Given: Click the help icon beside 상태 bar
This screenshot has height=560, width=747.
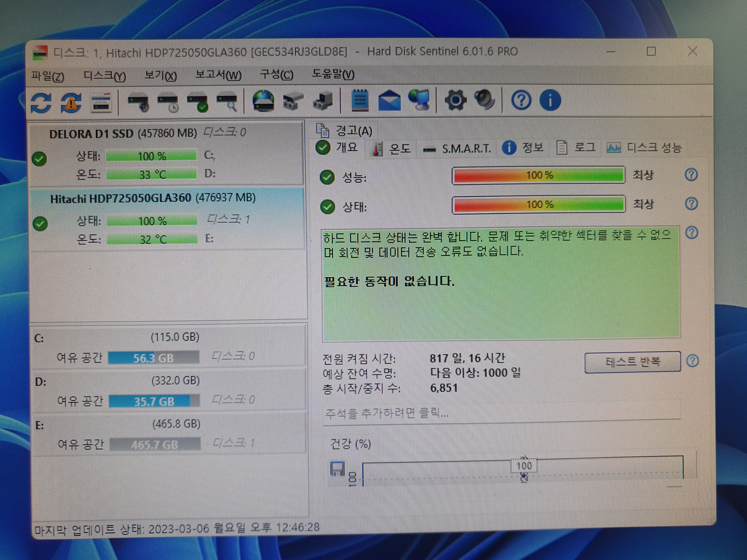Looking at the screenshot, I should [x=691, y=204].
